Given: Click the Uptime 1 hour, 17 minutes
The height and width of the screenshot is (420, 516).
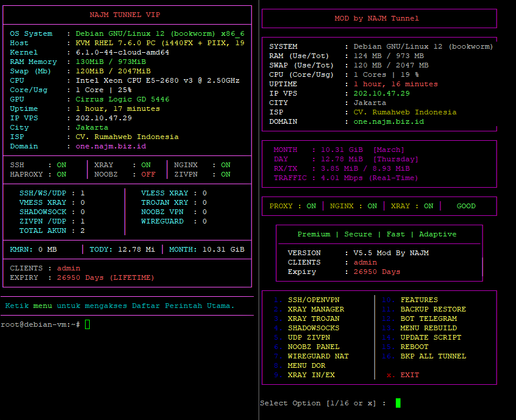Looking at the screenshot, I should click(x=118, y=109).
